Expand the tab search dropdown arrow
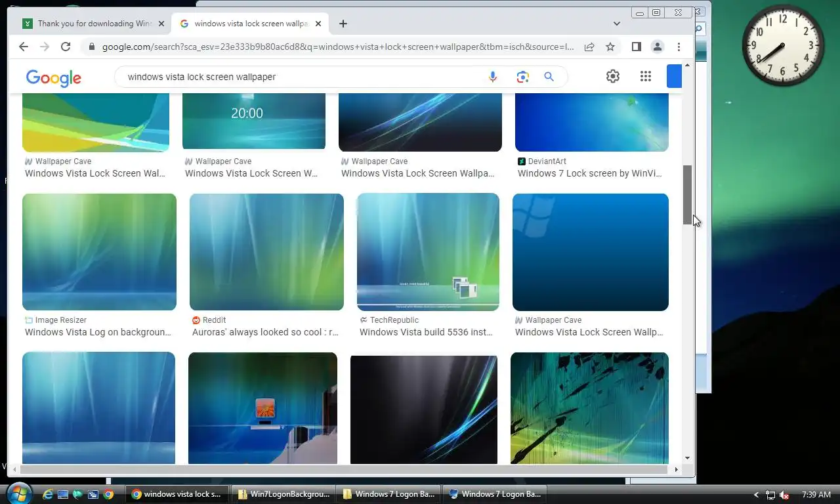This screenshot has width=840, height=504. 617,24
